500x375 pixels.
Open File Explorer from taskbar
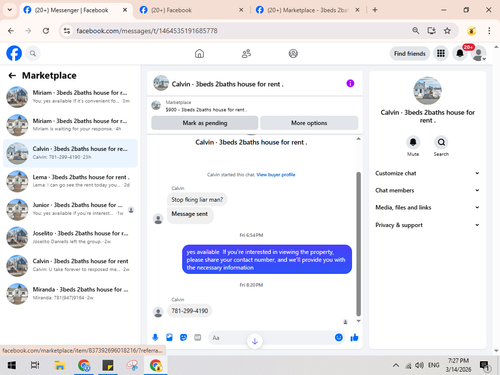pos(60,365)
